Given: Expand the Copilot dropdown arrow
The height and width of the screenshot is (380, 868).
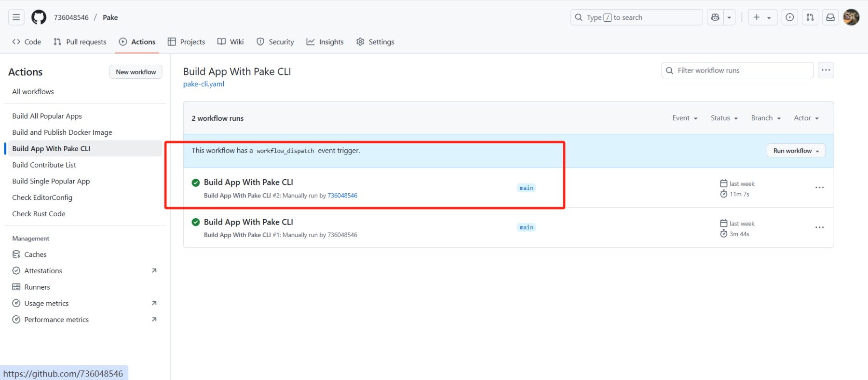Looking at the screenshot, I should click(x=729, y=17).
